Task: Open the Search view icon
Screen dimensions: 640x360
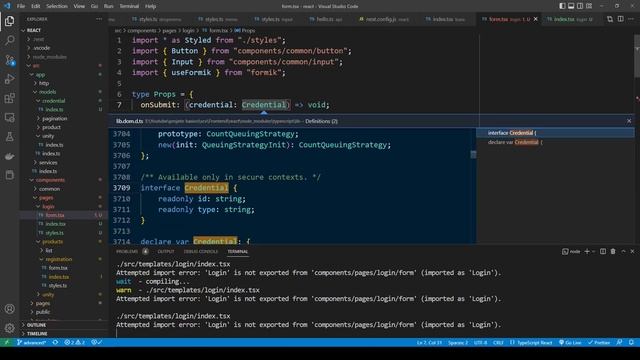Action: click(9, 40)
